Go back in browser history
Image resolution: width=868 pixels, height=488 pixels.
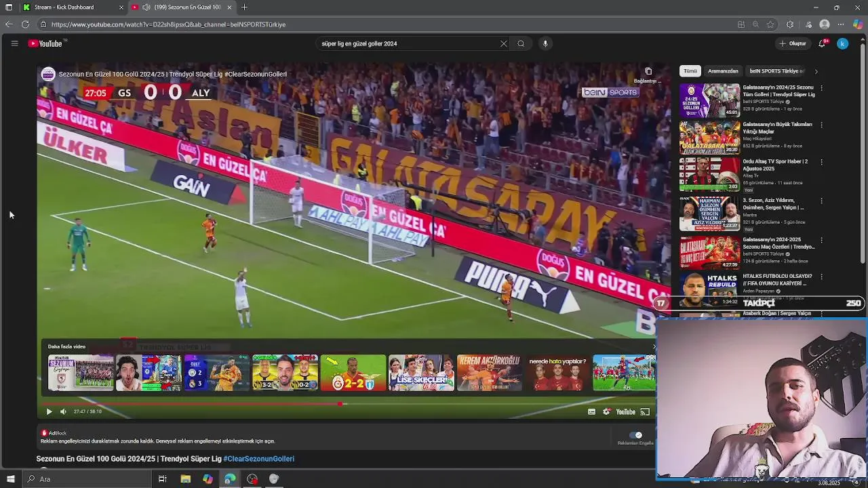click(x=9, y=24)
